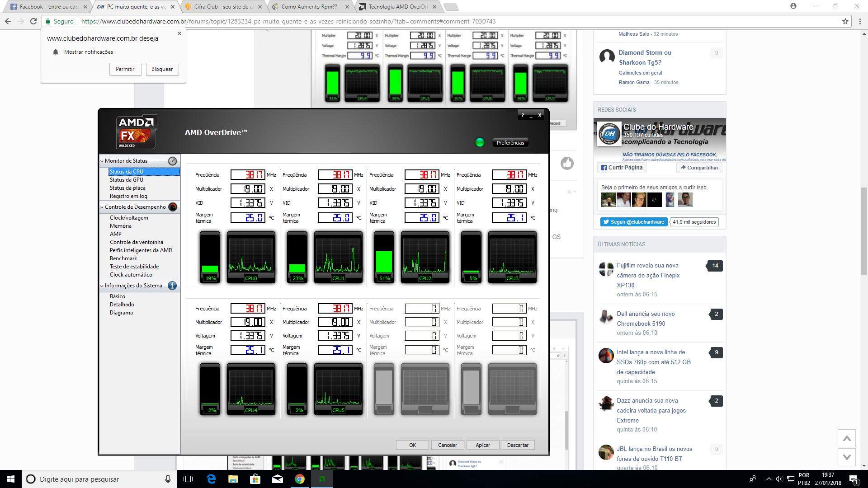
Task: Click the Descartar button
Action: coord(518,445)
